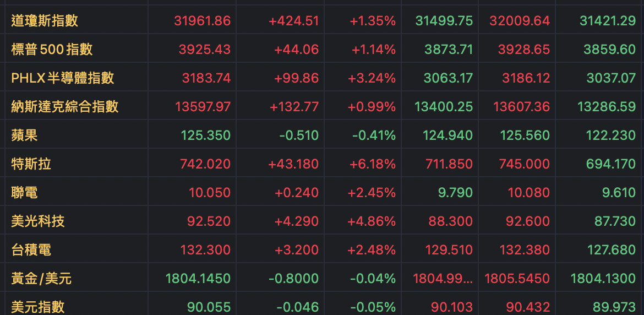Click the 聯電 stock name
This screenshot has width=644, height=315.
(x=25, y=193)
